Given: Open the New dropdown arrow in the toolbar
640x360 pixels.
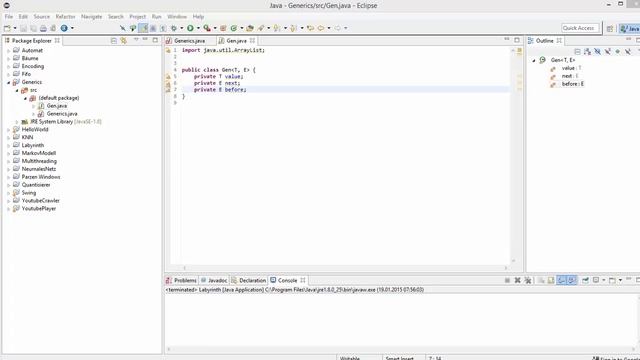Looking at the screenshot, I should 15,28.
